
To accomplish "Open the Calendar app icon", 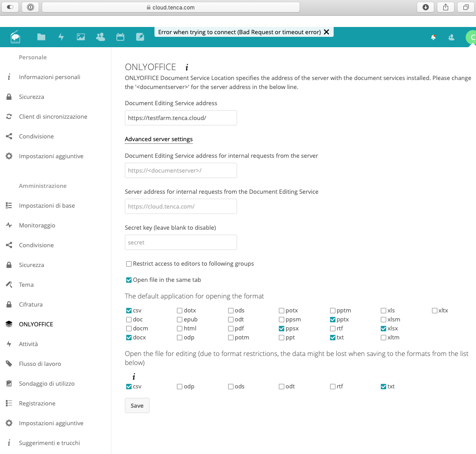I will pos(120,37).
